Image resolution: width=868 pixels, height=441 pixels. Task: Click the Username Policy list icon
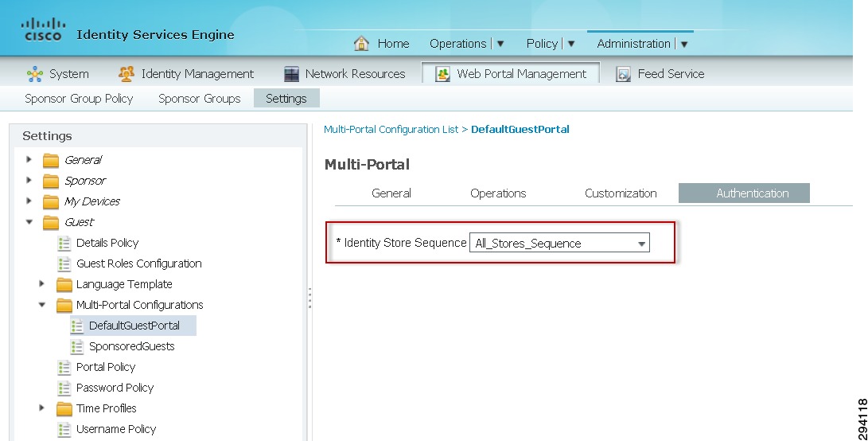[x=64, y=429]
